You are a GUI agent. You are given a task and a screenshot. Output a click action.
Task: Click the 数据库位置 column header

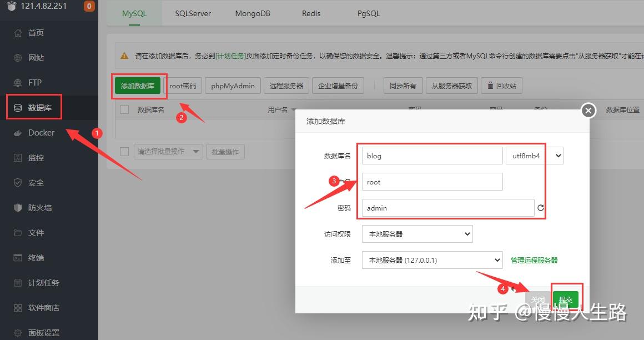[x=623, y=110]
